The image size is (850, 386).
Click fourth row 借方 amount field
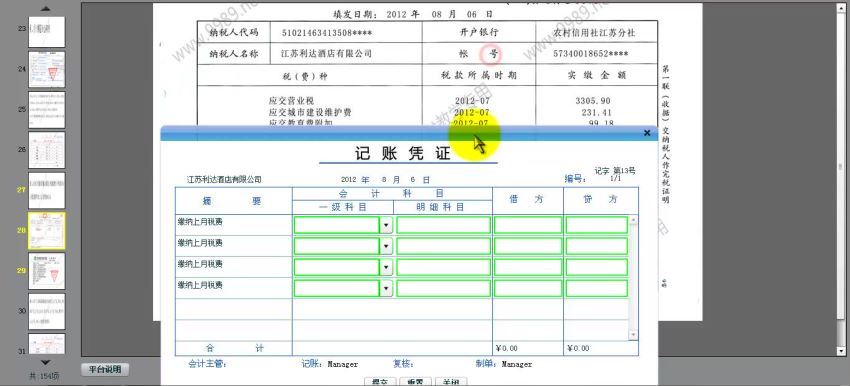click(x=528, y=288)
